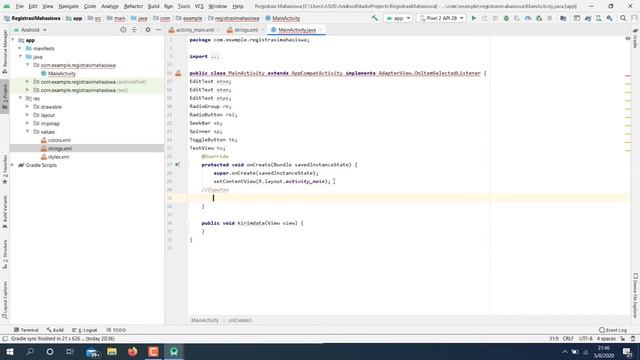Open Device File Explorer side tab
The image size is (640, 360).
click(x=635, y=295)
